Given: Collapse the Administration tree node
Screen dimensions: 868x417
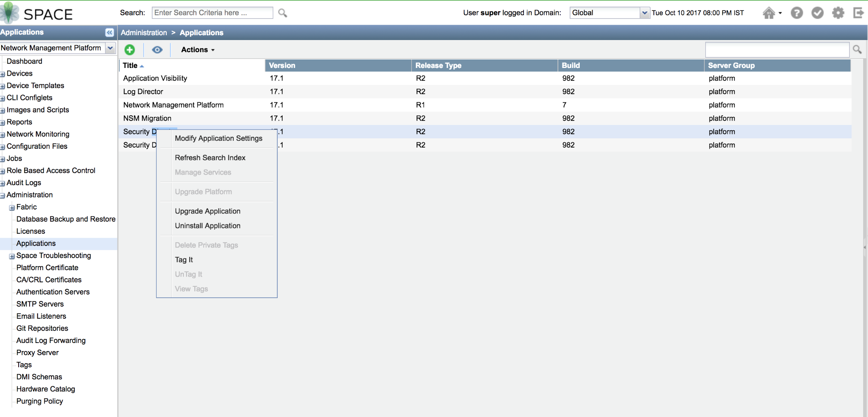Looking at the screenshot, I should (2, 195).
